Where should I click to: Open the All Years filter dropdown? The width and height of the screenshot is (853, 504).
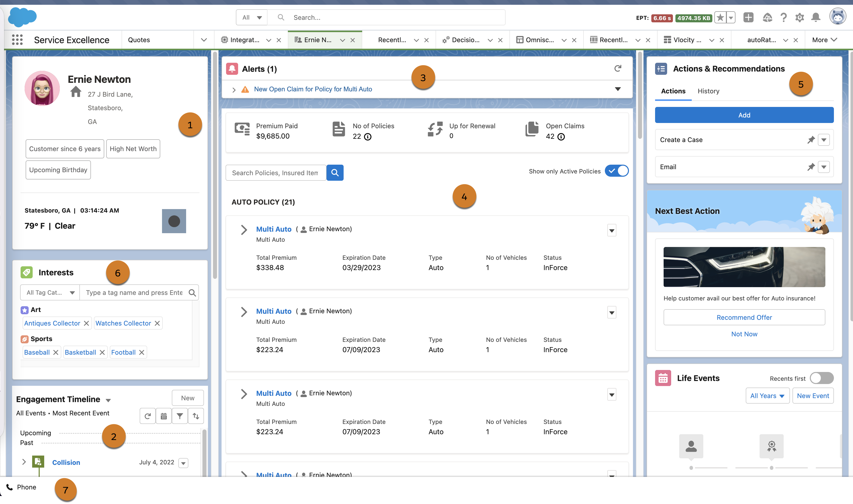(767, 396)
